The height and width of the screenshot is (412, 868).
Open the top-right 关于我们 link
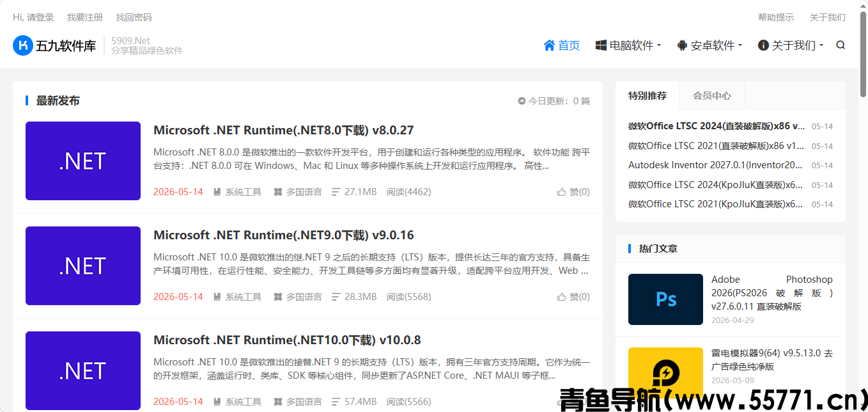[828, 17]
